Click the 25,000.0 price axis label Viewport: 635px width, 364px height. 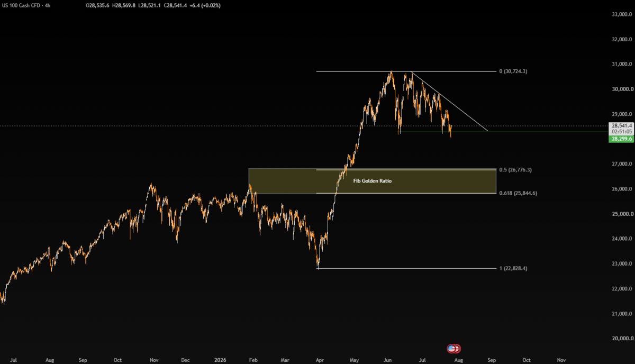coord(622,214)
